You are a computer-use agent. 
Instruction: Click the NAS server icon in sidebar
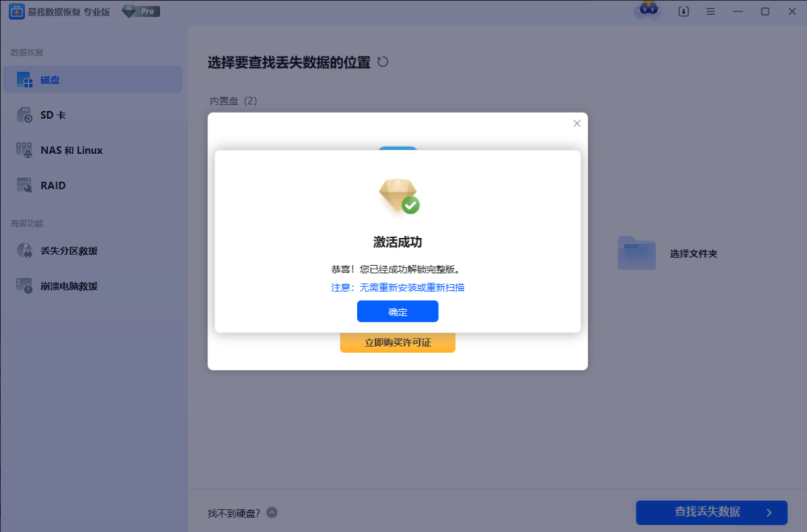pyautogui.click(x=24, y=150)
